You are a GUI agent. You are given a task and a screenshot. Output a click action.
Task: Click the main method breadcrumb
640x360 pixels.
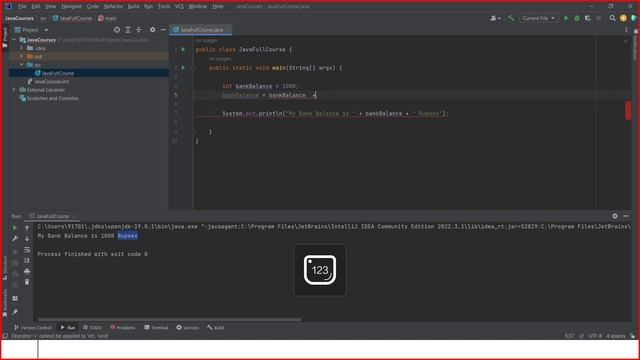108,18
